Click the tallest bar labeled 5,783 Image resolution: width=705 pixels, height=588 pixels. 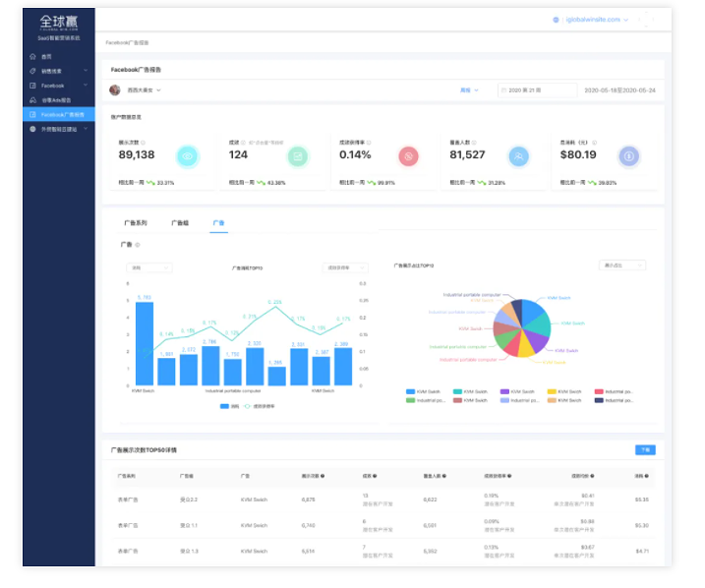click(145, 344)
